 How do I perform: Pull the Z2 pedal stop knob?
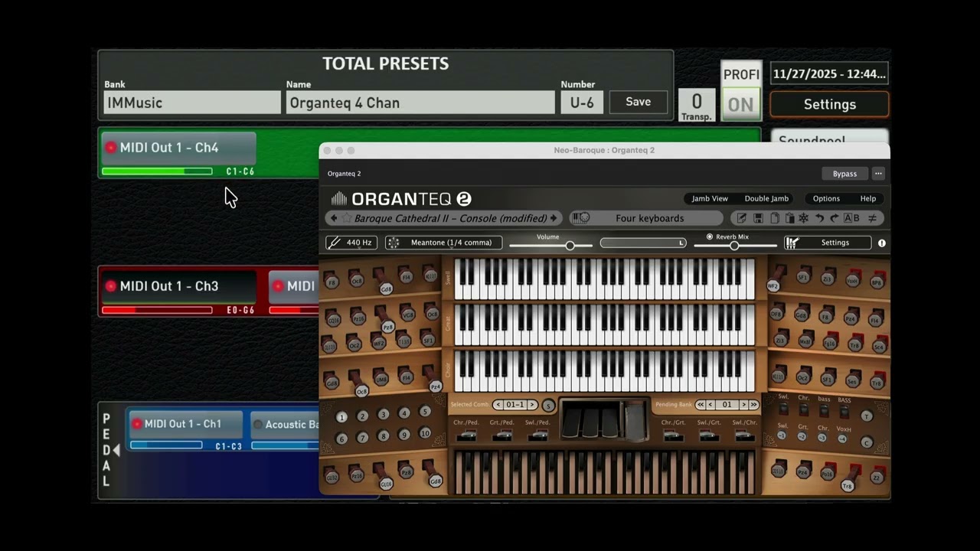877,478
